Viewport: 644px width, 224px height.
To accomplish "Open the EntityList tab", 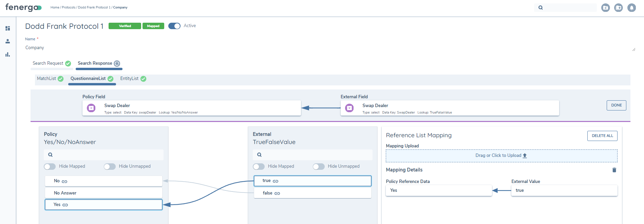I will pos(129,79).
